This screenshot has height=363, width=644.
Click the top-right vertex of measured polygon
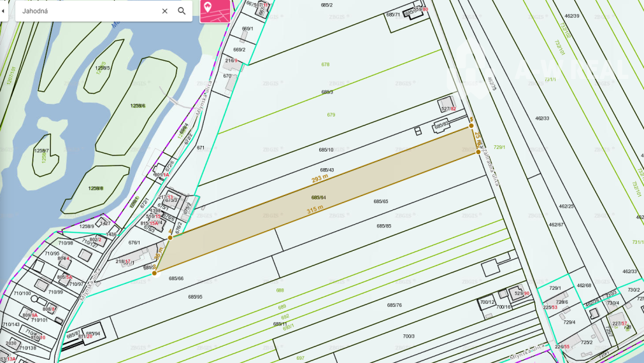click(471, 126)
